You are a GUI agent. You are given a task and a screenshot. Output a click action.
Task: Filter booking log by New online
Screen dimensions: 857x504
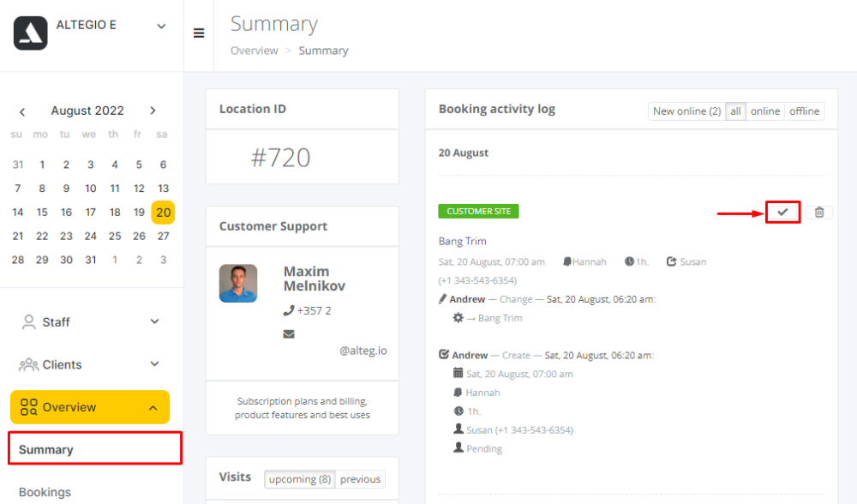pos(686,111)
